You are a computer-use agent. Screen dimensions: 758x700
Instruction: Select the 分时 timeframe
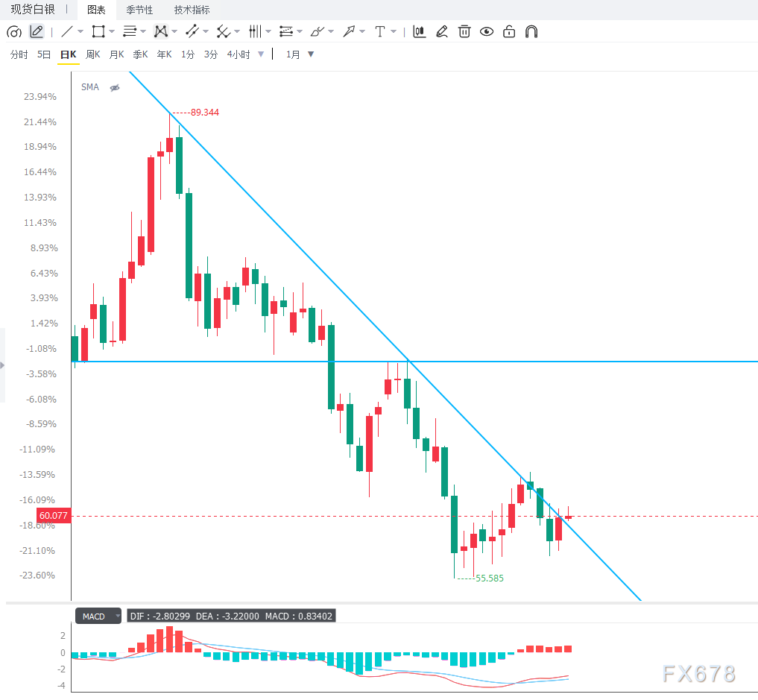[x=19, y=54]
